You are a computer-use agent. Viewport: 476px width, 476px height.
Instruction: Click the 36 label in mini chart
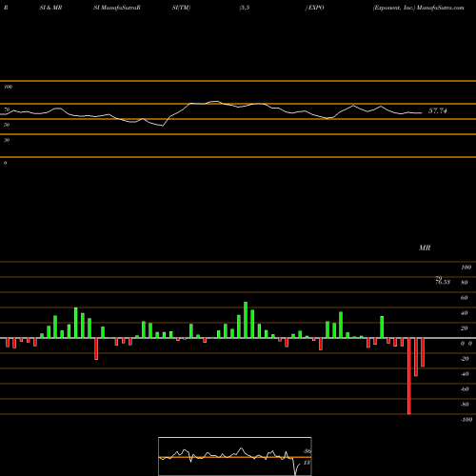pyautogui.click(x=307, y=451)
